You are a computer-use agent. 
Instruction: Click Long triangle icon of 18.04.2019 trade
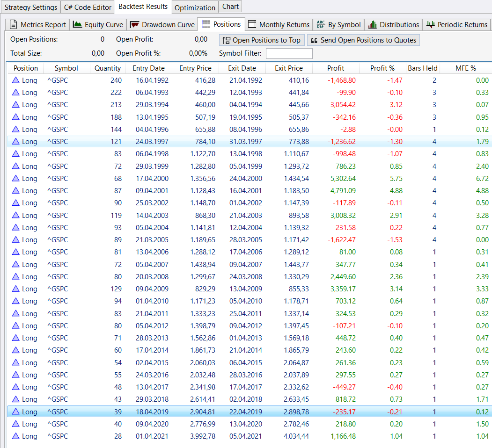click(x=16, y=412)
